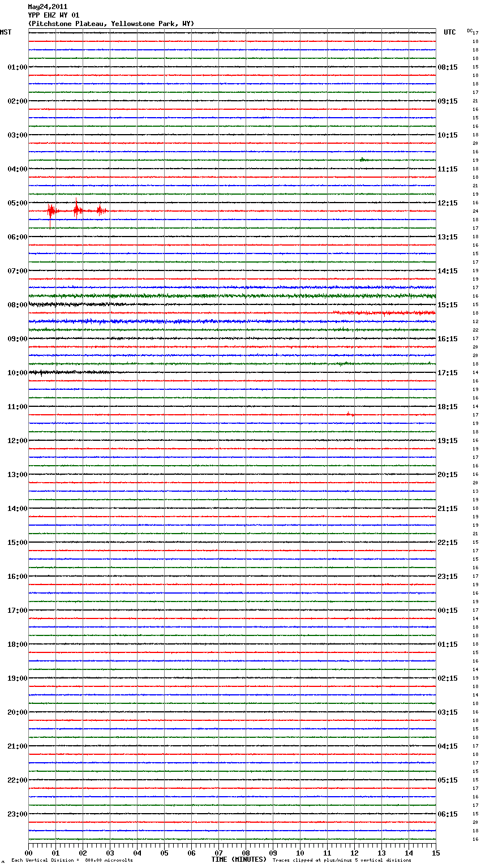This screenshot has height=868, width=481.
Task: Click the UTC '00:15' time label
Action: pyautogui.click(x=448, y=611)
